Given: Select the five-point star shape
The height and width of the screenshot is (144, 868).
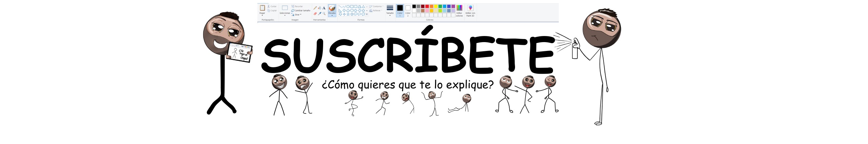Looking at the screenshot, I should click(348, 14).
